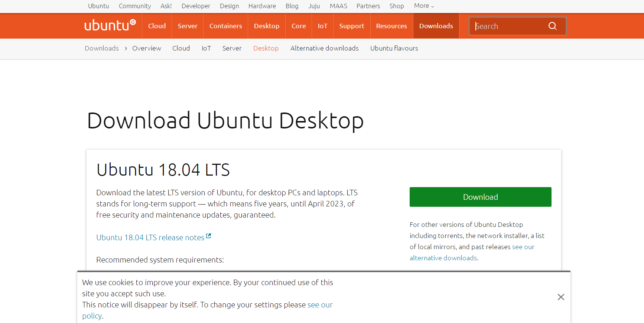
Task: Go to IoT in the sub-navigation
Action: click(x=206, y=48)
